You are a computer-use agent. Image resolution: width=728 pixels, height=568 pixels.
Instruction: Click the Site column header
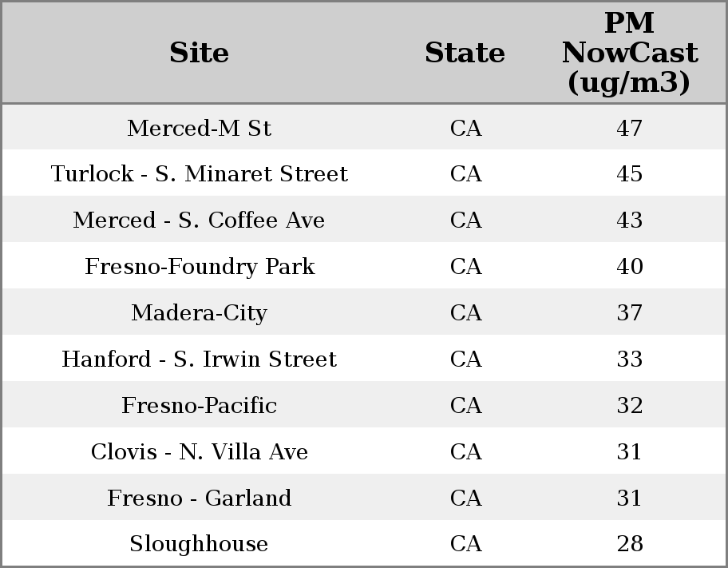point(200,53)
